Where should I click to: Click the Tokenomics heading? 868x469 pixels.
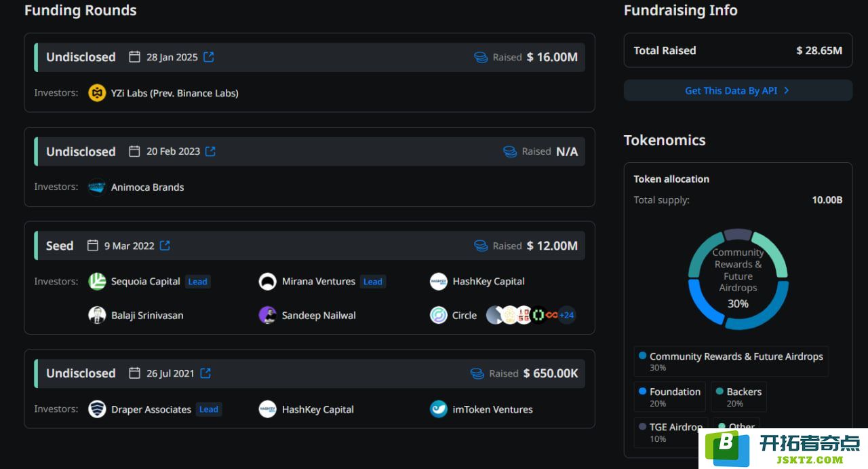coord(665,140)
